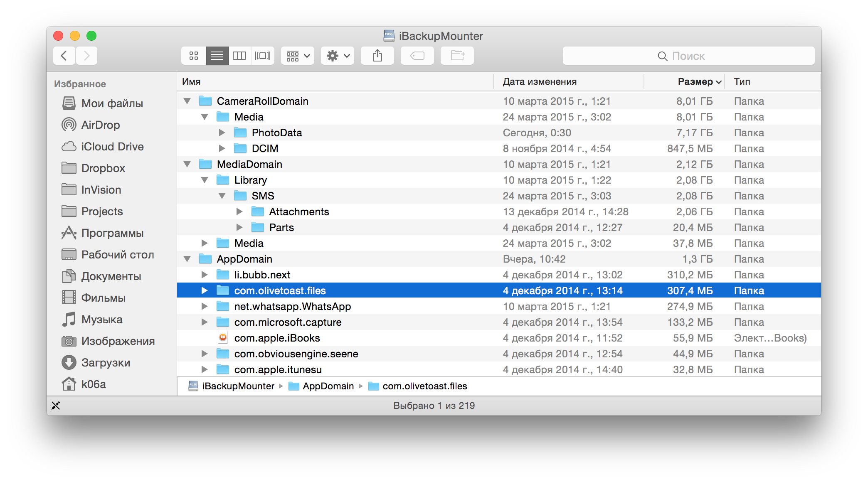Image resolution: width=868 pixels, height=482 pixels.
Task: Switch to icon view mode
Action: [x=193, y=56]
